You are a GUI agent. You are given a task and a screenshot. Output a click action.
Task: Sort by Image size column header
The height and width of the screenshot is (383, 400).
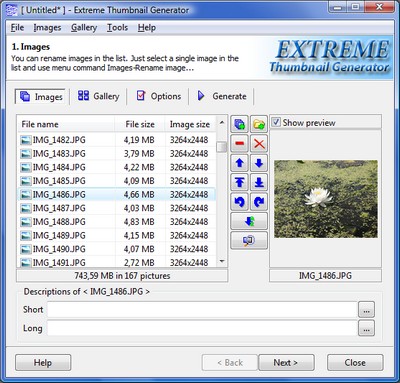point(190,124)
